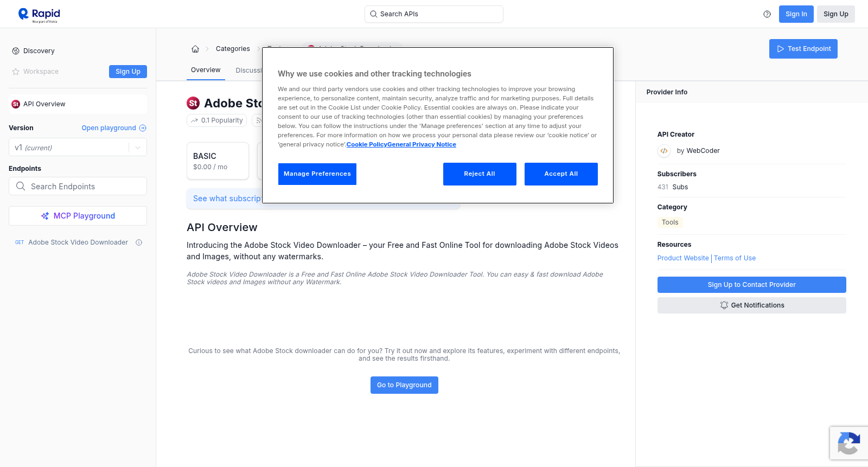Click the search icon in Search APIs
Viewport: 868px width, 467px height.
(374, 14)
